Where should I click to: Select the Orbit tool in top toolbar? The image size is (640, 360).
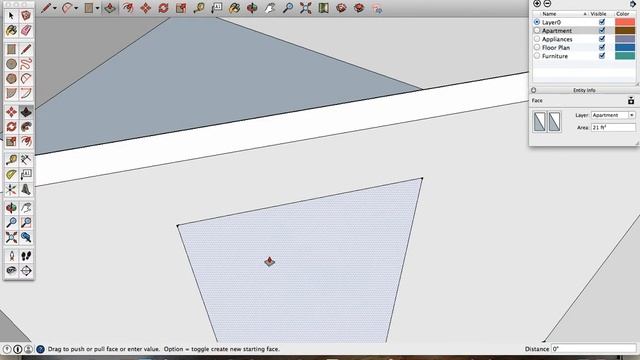tap(252, 8)
